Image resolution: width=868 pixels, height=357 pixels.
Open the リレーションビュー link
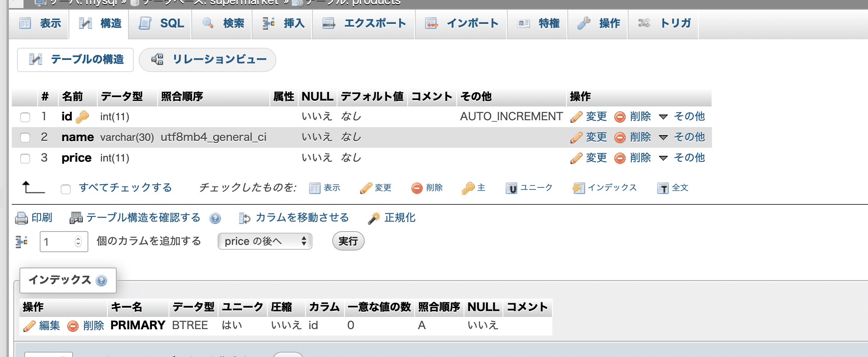(x=207, y=59)
